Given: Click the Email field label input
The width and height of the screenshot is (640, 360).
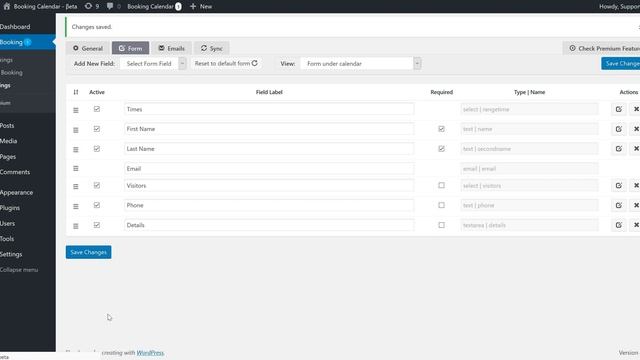Looking at the screenshot, I should tap(269, 169).
